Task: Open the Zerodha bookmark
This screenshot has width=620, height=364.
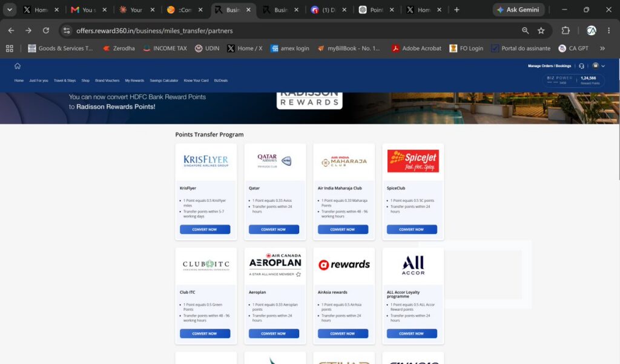Action: tap(119, 48)
